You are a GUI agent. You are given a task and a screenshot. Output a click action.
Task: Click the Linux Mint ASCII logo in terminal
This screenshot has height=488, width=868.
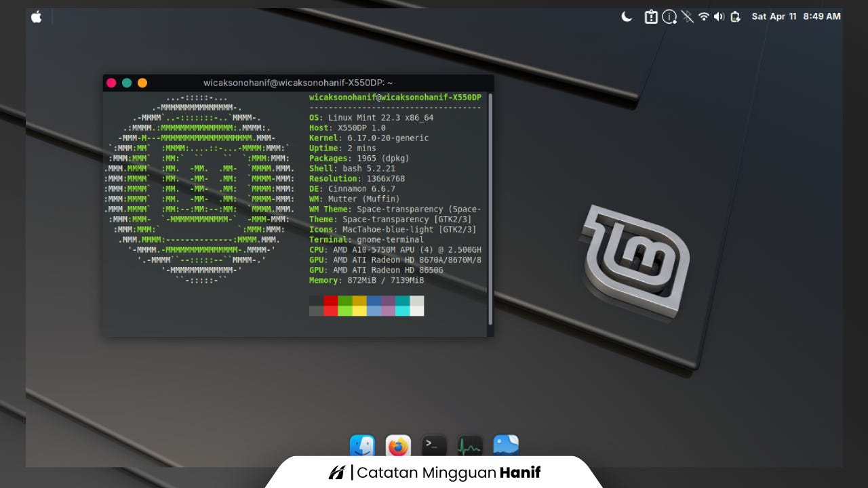(199, 189)
